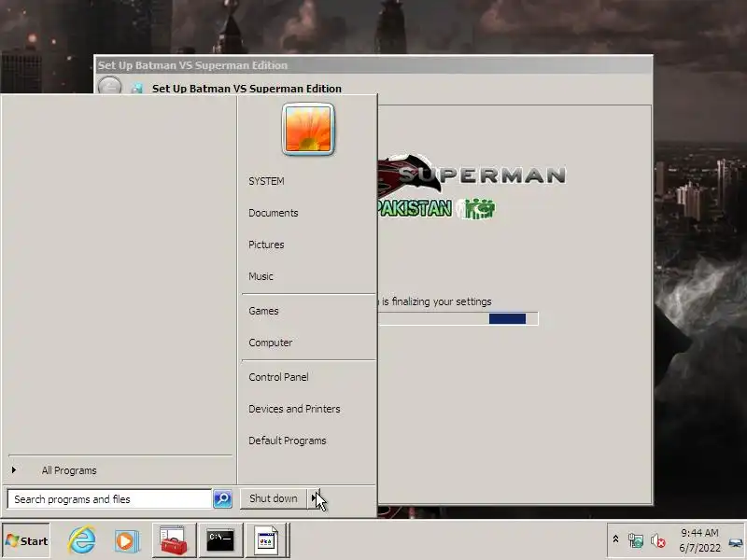This screenshot has height=560, width=747.
Task: Click the back arrow in Set Up window
Action: [x=109, y=87]
